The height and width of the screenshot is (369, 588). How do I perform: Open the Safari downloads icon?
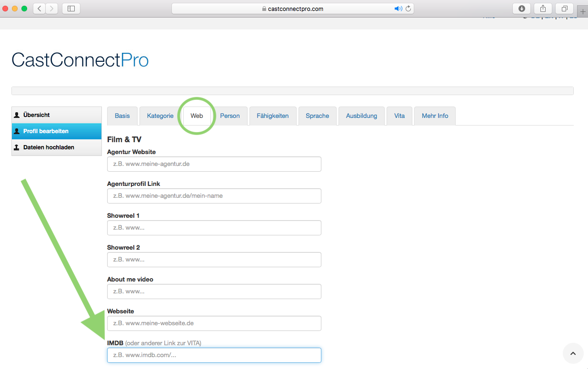tap(521, 9)
